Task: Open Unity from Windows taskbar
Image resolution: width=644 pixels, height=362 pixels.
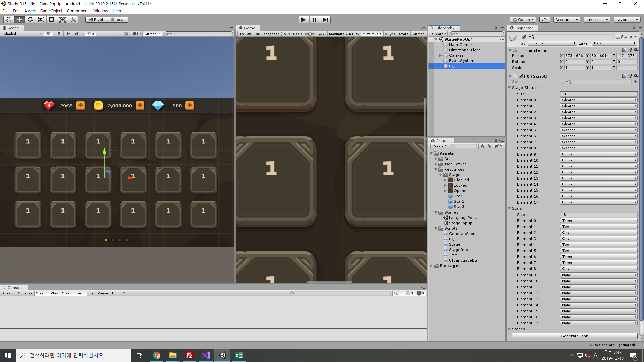Action: [222, 355]
